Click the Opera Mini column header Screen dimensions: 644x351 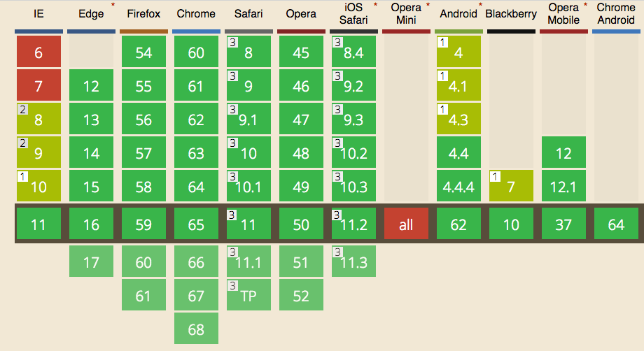pyautogui.click(x=406, y=14)
